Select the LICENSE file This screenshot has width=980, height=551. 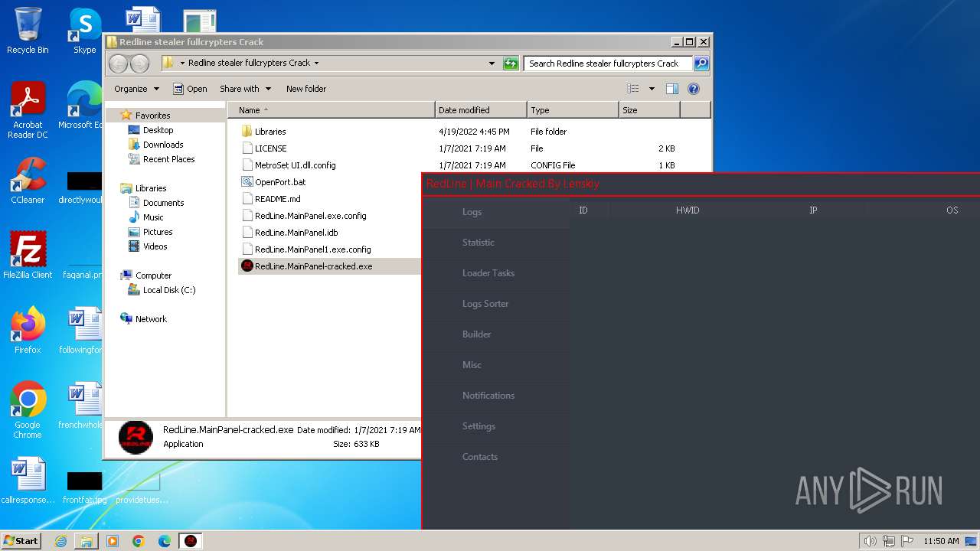[270, 148]
